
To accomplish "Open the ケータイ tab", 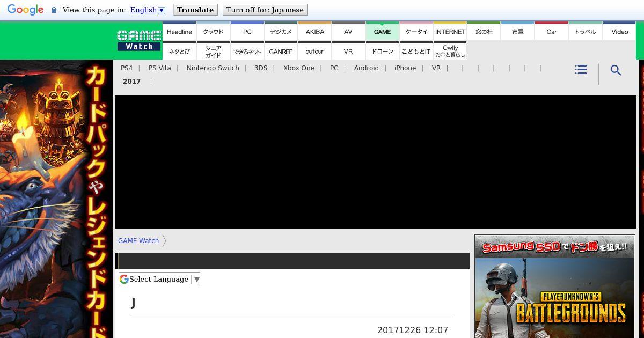I will [416, 31].
